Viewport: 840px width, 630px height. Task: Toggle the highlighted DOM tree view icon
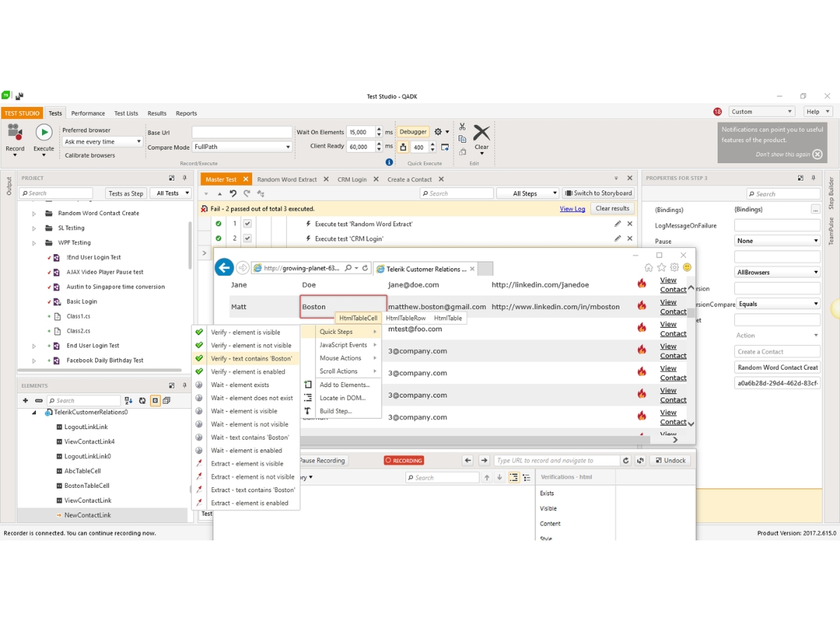coord(514,477)
